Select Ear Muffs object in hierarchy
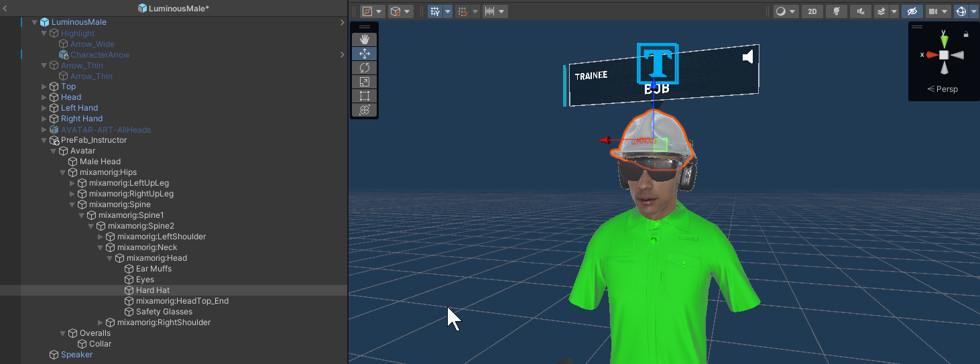 (x=154, y=269)
